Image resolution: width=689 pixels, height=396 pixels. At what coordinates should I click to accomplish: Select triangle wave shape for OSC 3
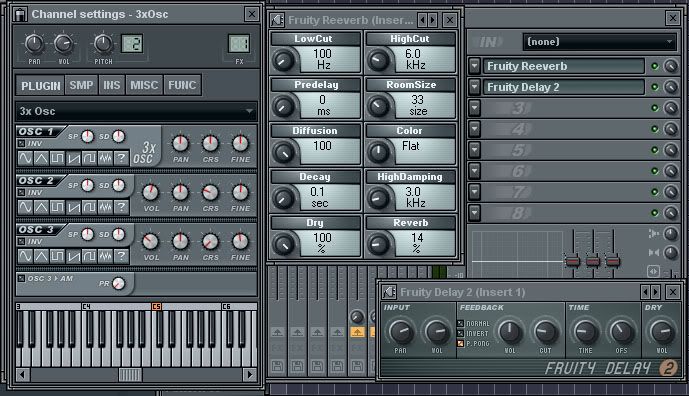pos(41,256)
